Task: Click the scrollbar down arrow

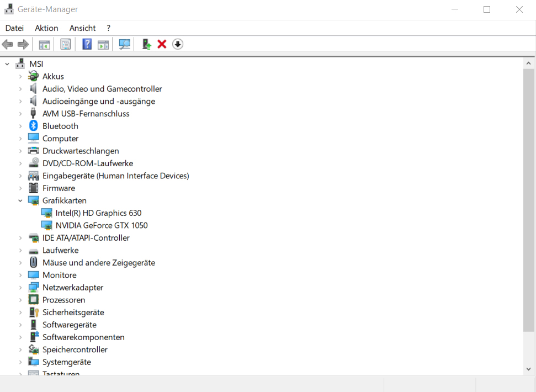Action: pyautogui.click(x=528, y=369)
